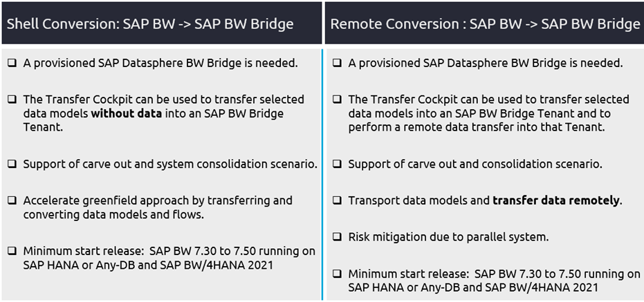Image resolution: width=644 pixels, height=302 pixels.
Task: Click the 'Accelerate greenfield approach' paragraph
Action: pos(157,207)
